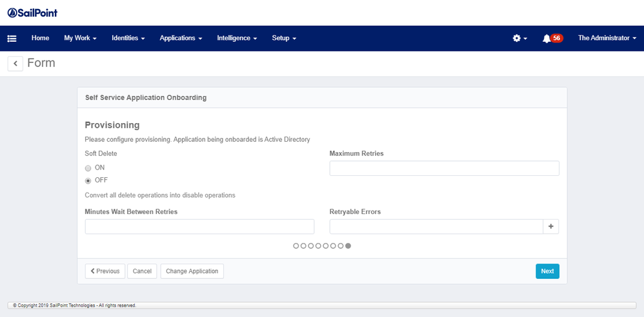Expand the My Work dropdown menu
644x317 pixels.
[x=80, y=39]
